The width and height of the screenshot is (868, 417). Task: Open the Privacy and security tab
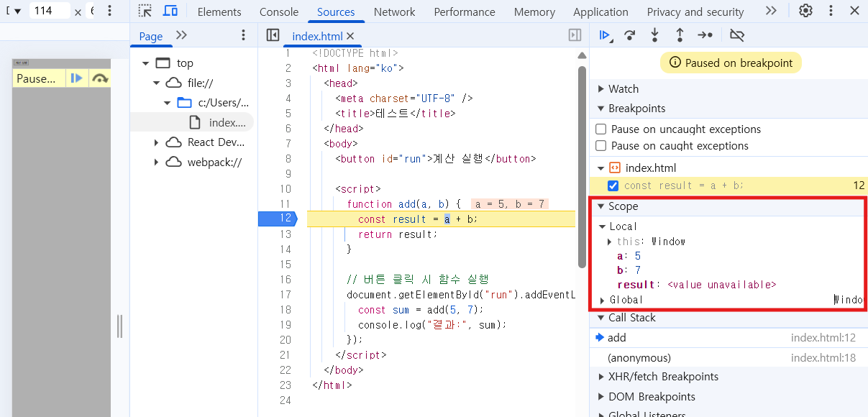coord(695,12)
